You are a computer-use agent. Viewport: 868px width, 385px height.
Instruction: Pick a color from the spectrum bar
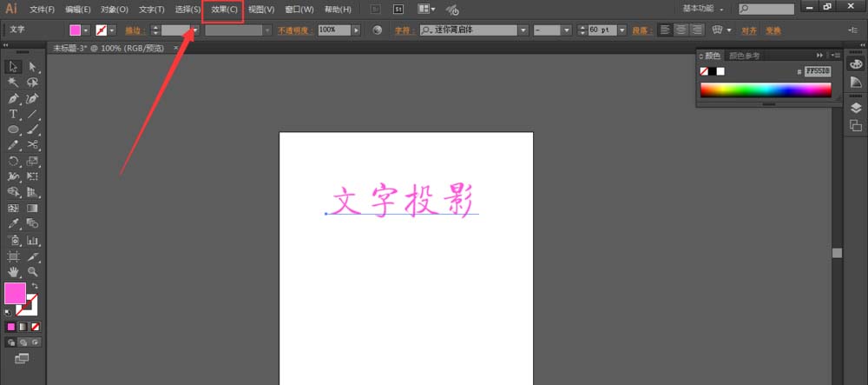coord(766,90)
